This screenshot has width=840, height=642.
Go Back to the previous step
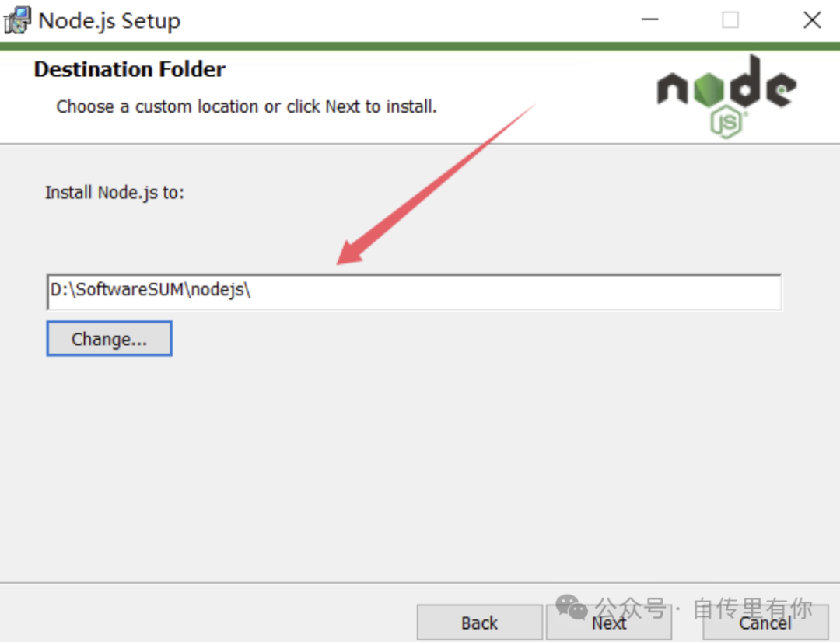[x=479, y=623]
